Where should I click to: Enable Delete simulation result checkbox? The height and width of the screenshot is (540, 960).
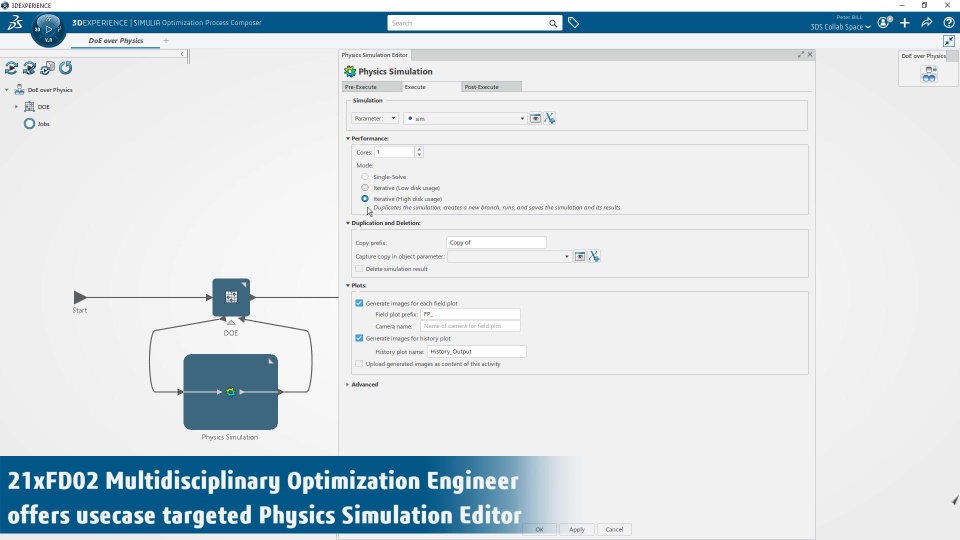(x=359, y=269)
